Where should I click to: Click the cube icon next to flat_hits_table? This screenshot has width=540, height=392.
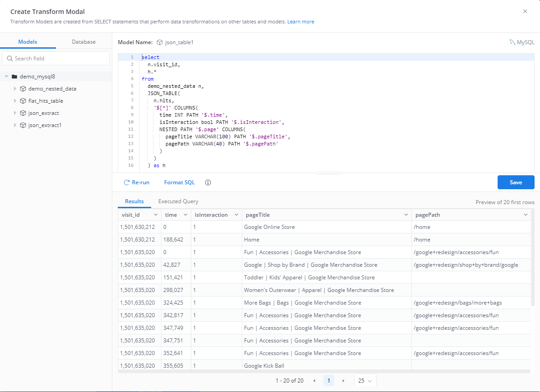(x=23, y=101)
